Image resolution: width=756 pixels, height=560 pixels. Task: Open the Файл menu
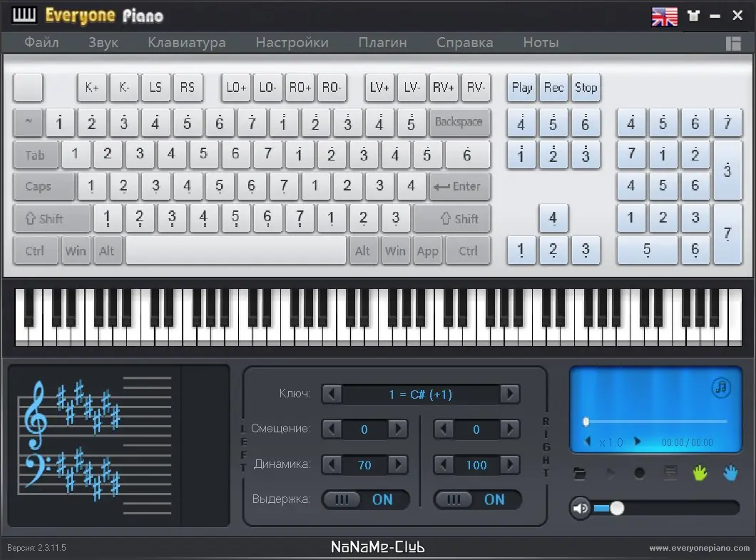pyautogui.click(x=41, y=43)
